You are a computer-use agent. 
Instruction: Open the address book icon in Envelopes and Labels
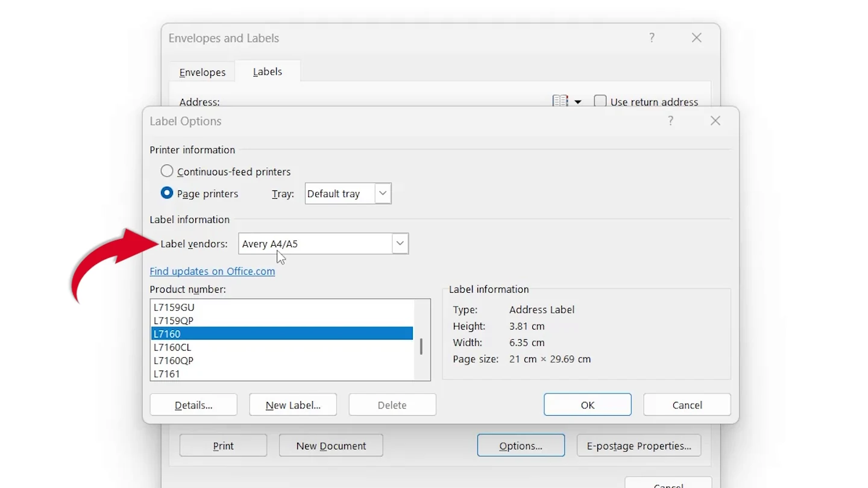coord(561,101)
